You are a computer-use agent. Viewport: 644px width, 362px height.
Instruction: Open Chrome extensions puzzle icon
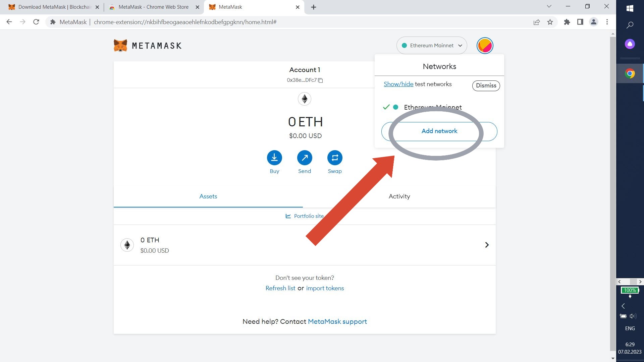coord(567,22)
